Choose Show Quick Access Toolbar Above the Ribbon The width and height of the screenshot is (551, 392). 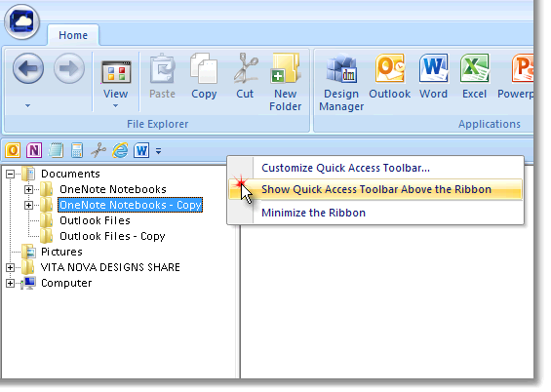pyautogui.click(x=375, y=189)
